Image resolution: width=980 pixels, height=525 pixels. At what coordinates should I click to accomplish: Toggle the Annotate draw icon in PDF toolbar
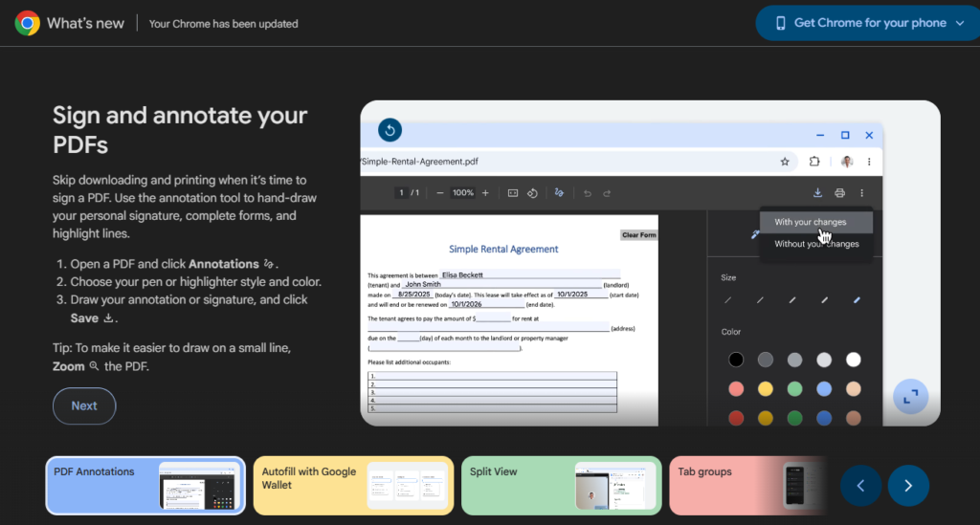tap(559, 193)
